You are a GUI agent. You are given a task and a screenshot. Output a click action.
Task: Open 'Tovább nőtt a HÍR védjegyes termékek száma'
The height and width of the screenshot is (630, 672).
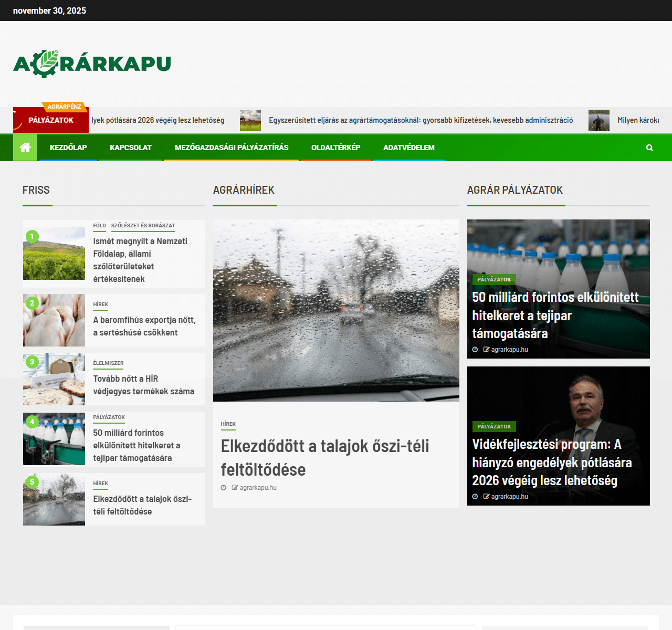pyautogui.click(x=143, y=385)
